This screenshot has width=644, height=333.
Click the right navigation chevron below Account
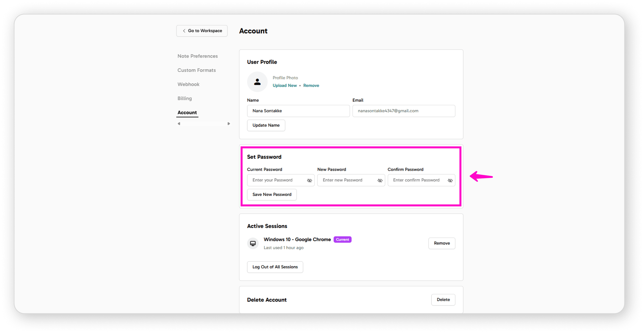click(x=228, y=123)
